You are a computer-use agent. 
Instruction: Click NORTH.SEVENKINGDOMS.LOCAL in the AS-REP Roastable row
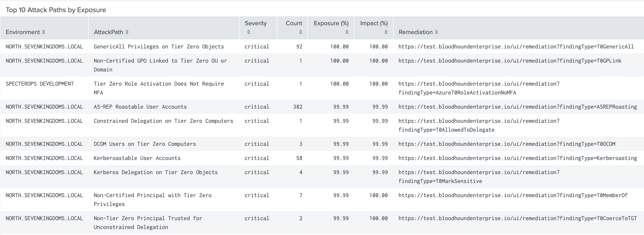point(44,107)
